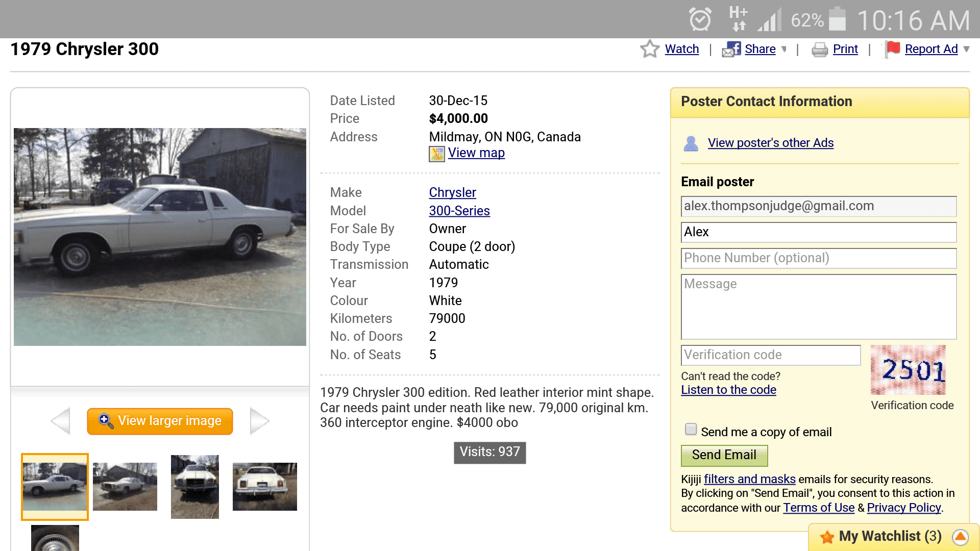Click the Message text area
Image resolution: width=980 pixels, height=551 pixels.
[x=818, y=307]
